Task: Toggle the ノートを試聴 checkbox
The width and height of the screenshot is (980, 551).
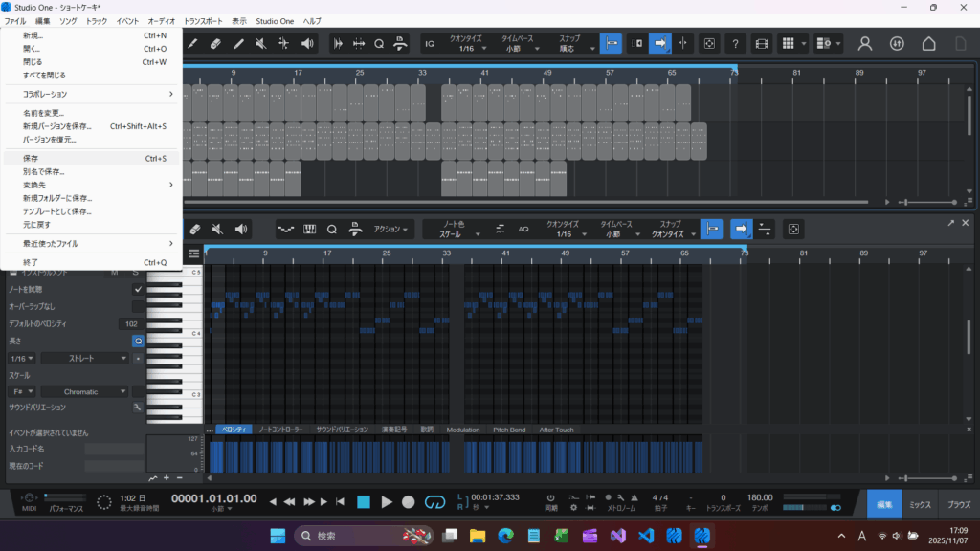Action: click(138, 289)
